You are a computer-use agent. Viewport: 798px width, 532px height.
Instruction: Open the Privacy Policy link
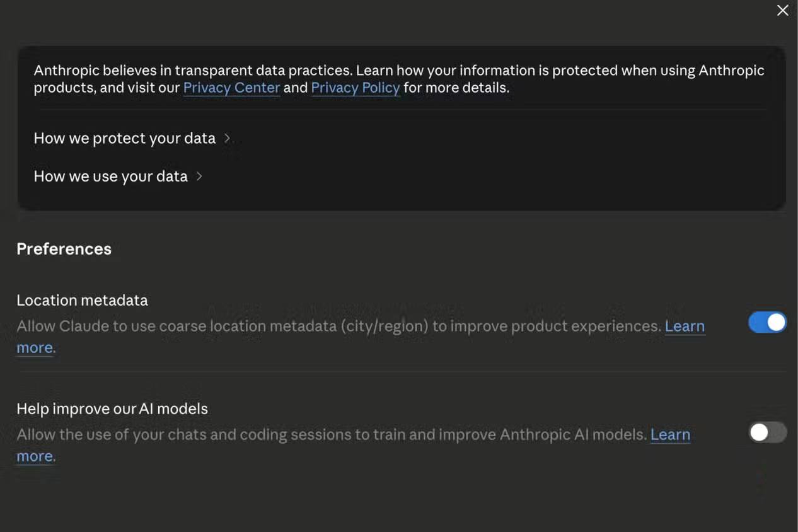(356, 88)
